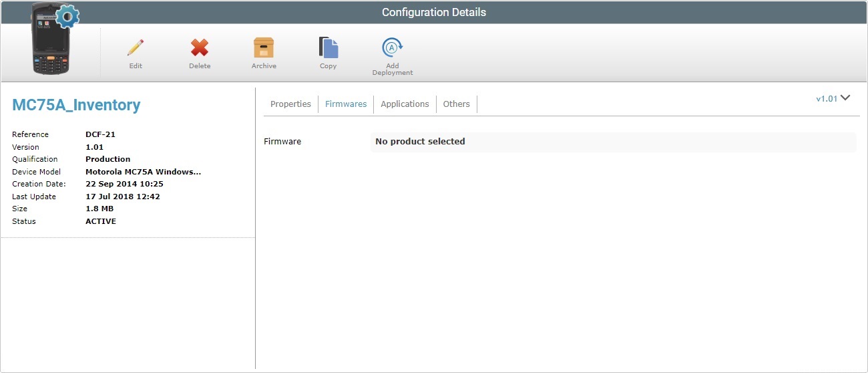Click the device model 'Motorola MC75A Windows...'
868x373 pixels.
pyautogui.click(x=144, y=172)
